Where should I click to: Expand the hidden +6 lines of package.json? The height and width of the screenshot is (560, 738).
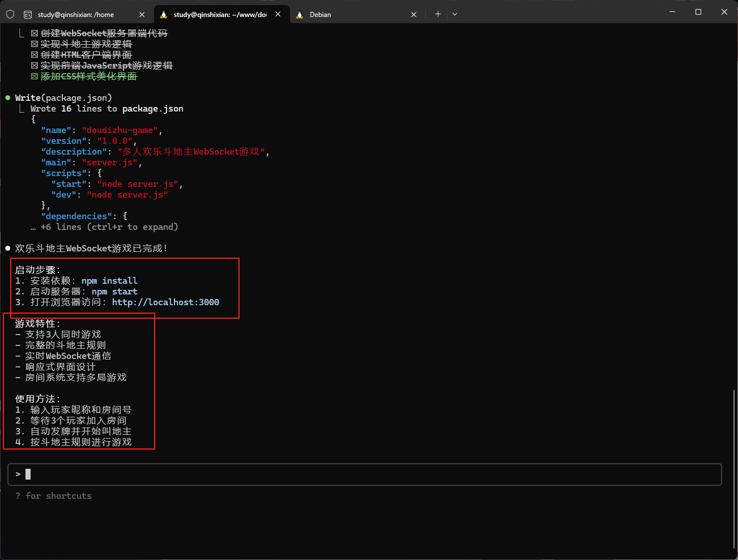tap(105, 226)
